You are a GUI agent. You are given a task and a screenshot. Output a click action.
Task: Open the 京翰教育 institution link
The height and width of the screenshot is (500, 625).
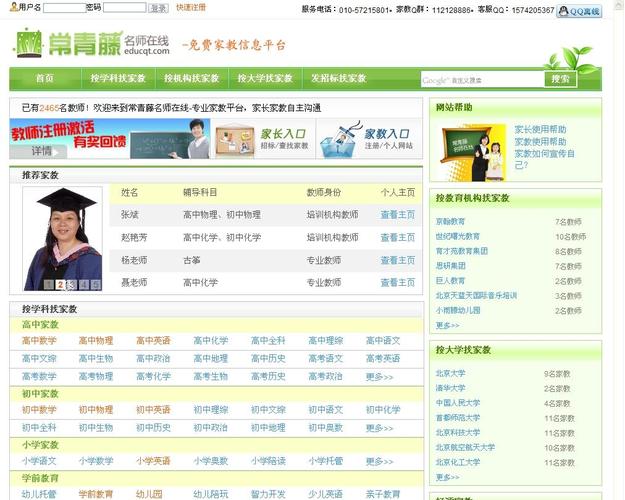click(x=450, y=221)
